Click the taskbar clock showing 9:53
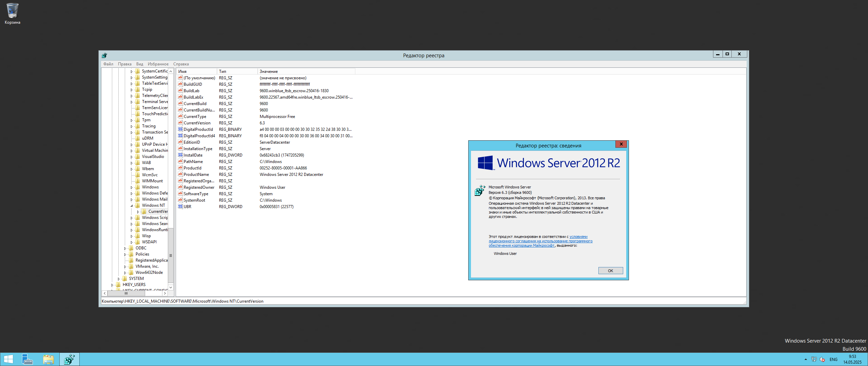The width and height of the screenshot is (868, 366). point(852,359)
